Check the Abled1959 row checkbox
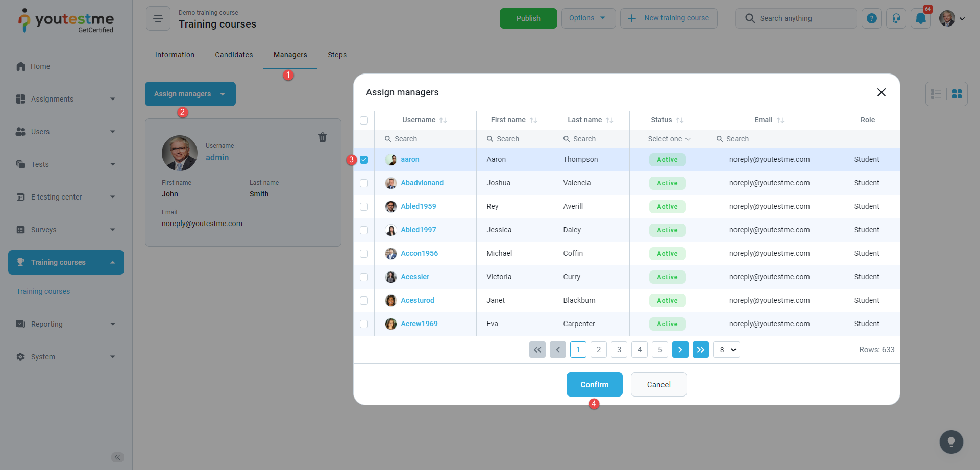The width and height of the screenshot is (980, 470). tap(364, 207)
